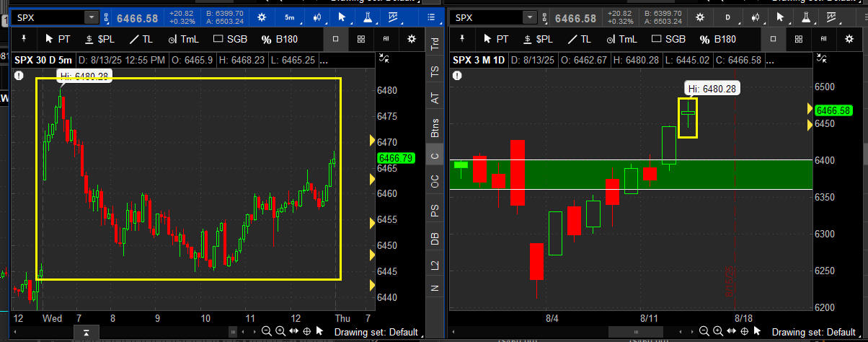This screenshot has width=868, height=342.
Task: Choose single drawing view on left chart
Action: 336,39
